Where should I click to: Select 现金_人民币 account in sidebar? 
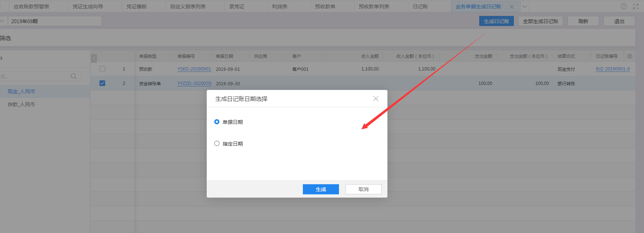click(x=21, y=91)
